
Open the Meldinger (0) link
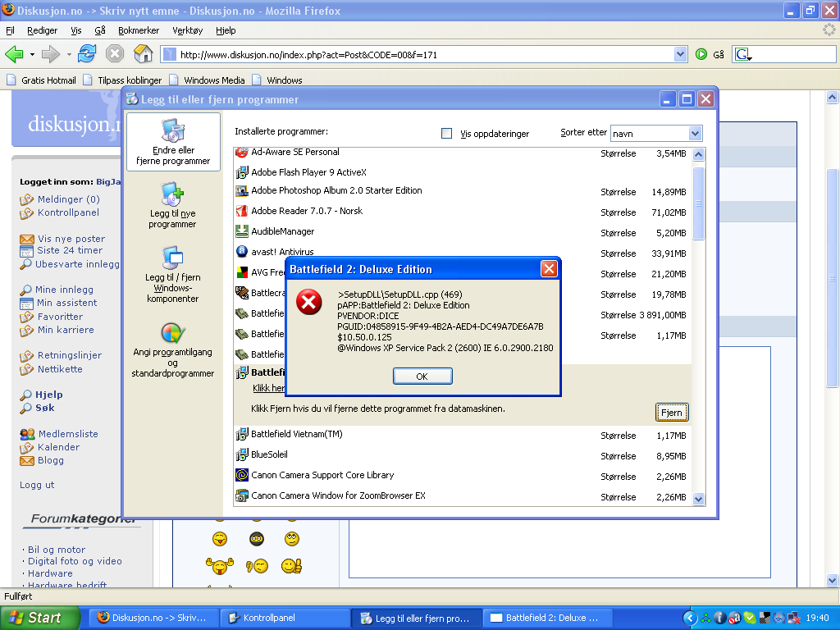tap(69, 199)
